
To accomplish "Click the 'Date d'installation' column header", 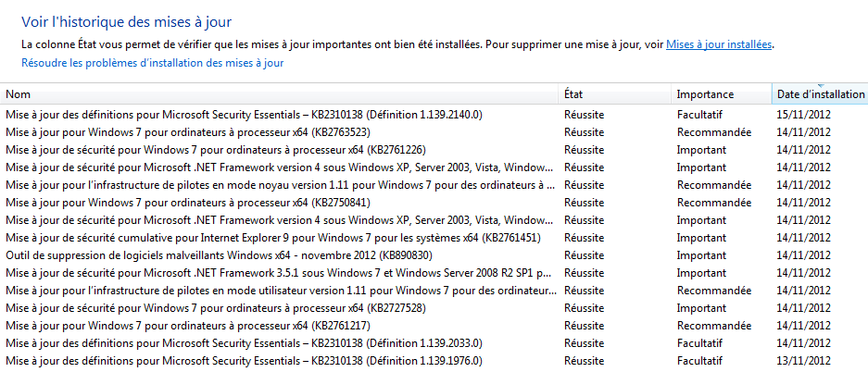I will [820, 94].
